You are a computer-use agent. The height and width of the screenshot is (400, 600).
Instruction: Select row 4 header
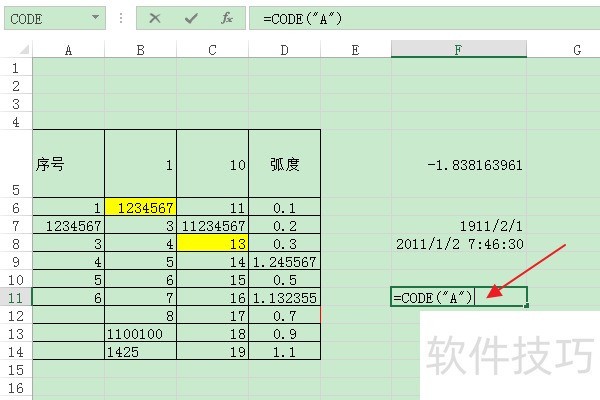[x=16, y=122]
